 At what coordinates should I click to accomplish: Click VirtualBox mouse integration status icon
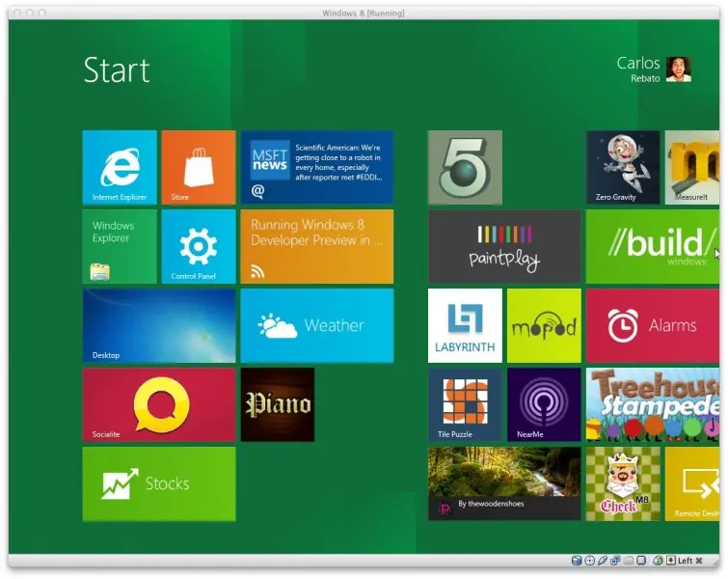pos(658,561)
